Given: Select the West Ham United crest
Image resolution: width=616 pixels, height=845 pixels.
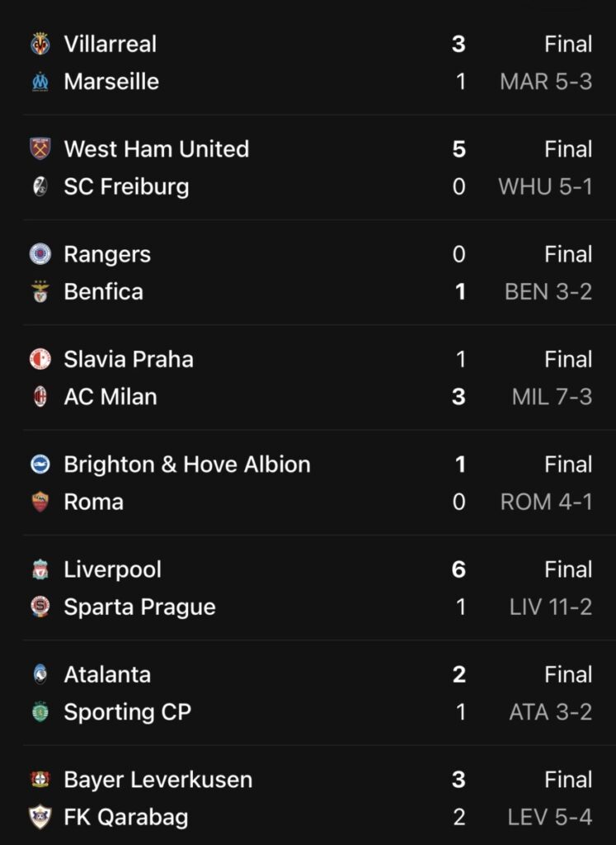Looking at the screenshot, I should 40,149.
